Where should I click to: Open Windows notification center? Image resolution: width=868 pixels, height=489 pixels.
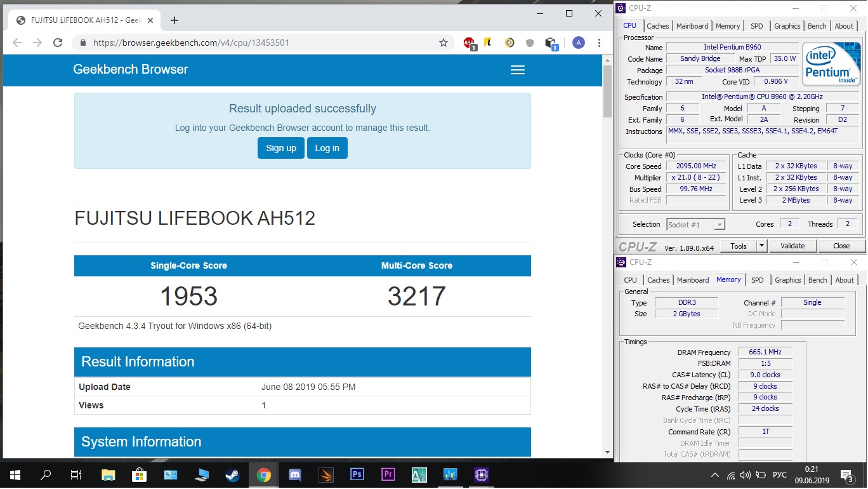(847, 474)
